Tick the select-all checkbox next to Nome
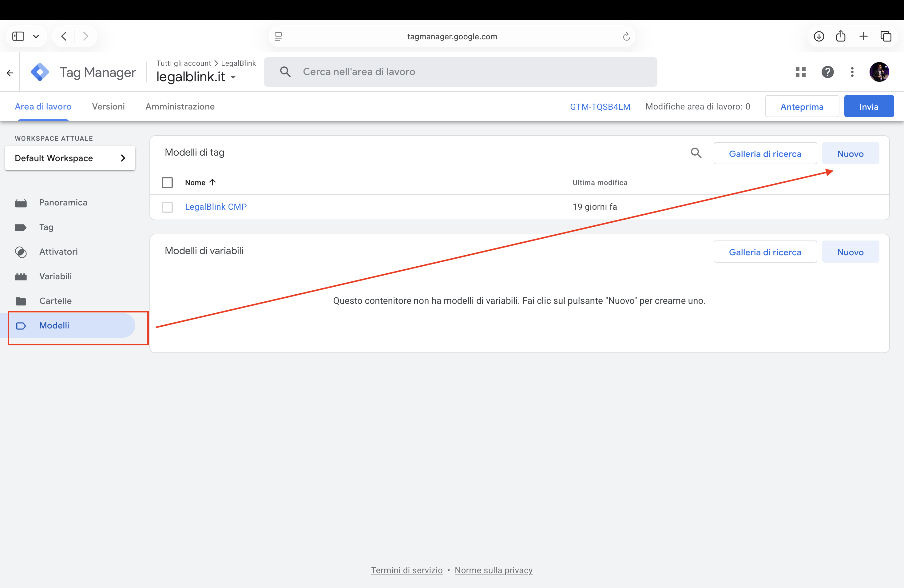Screen dimensions: 904x588 167,183
